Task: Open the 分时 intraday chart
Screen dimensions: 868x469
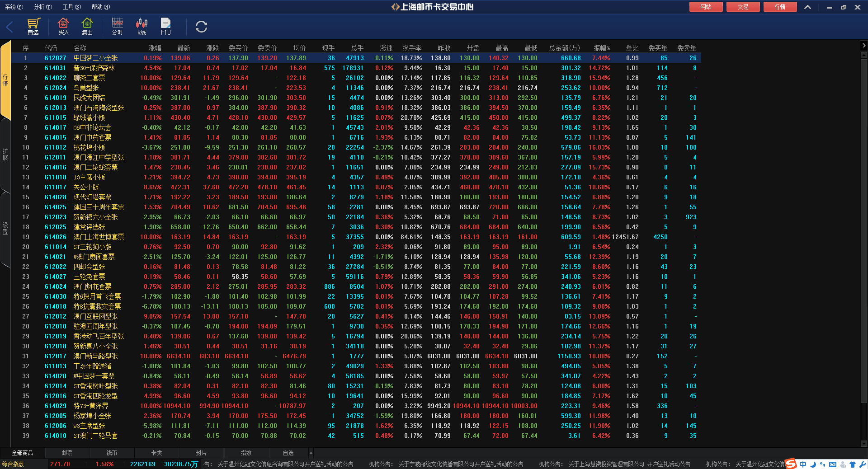Action: [118, 26]
